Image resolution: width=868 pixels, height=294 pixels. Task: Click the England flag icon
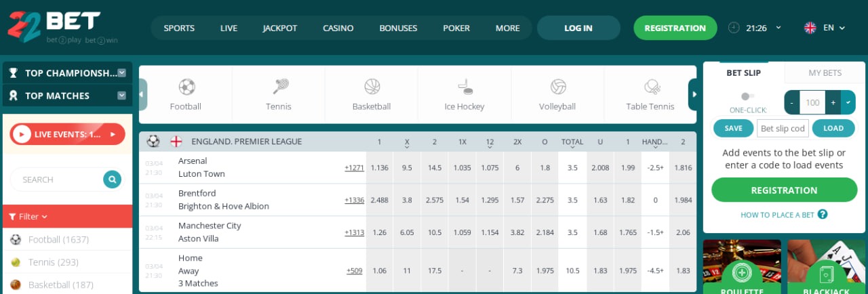[176, 142]
